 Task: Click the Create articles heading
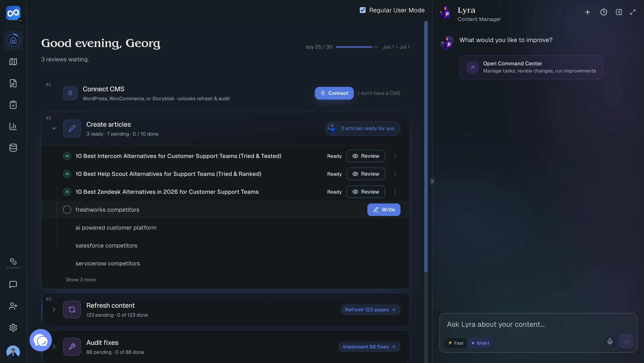coord(108,124)
